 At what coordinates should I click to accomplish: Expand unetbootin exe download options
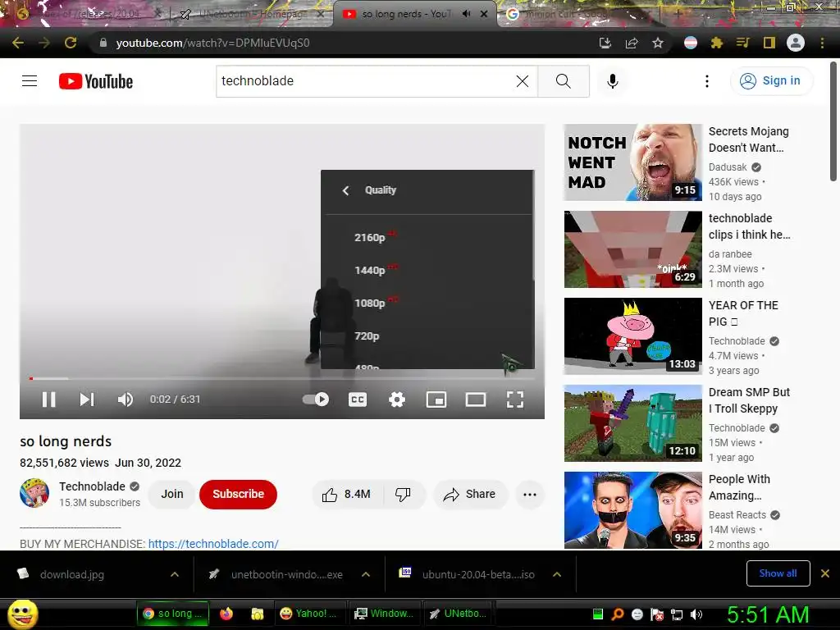point(366,574)
